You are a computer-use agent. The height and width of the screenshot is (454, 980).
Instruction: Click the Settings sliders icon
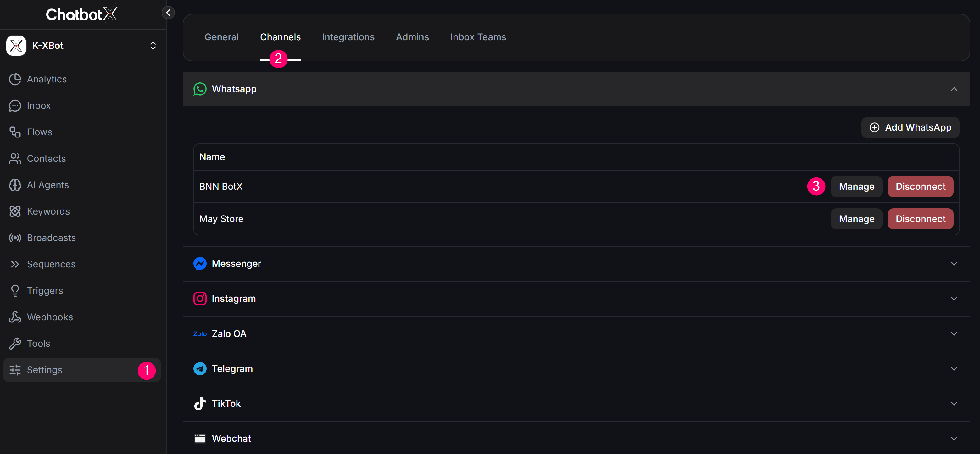(x=15, y=370)
